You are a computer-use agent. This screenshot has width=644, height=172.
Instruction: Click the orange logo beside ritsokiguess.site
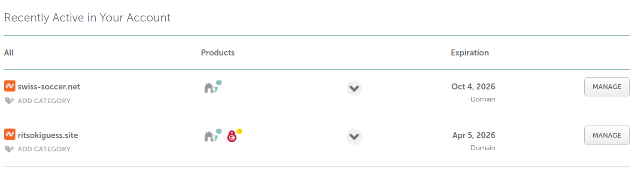pos(9,135)
